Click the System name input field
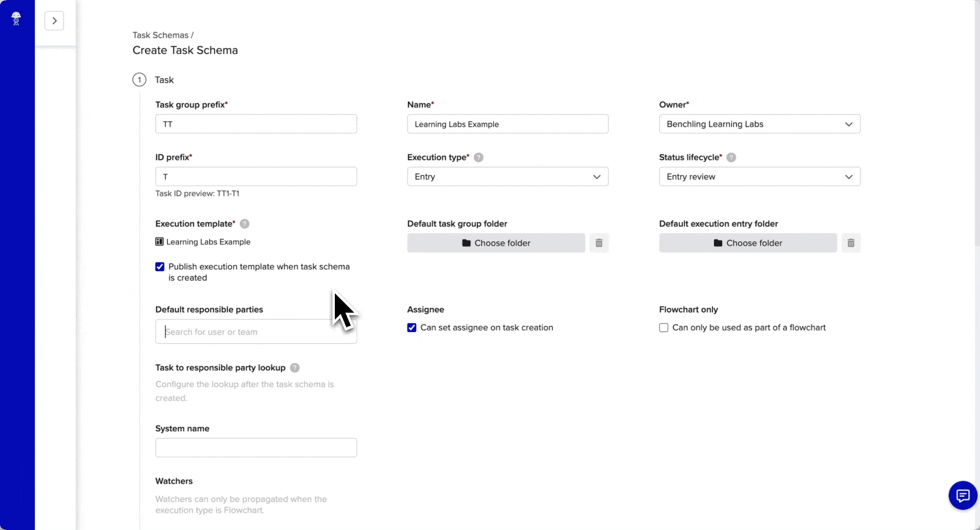Image resolution: width=980 pixels, height=530 pixels. pos(256,447)
